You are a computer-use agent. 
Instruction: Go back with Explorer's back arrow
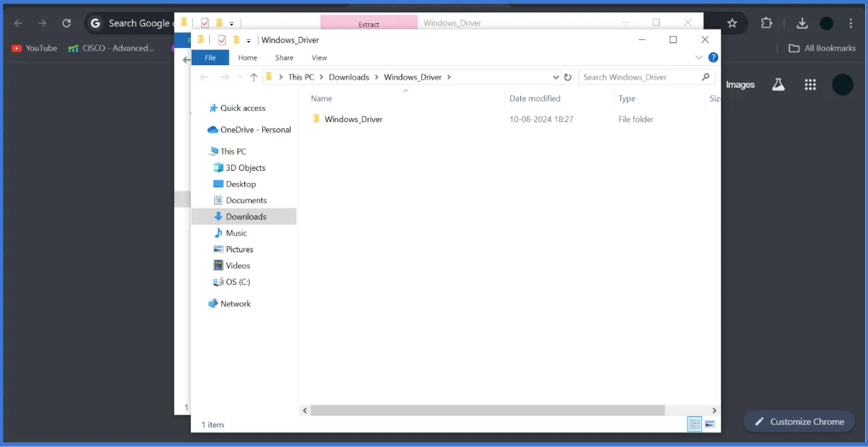pyautogui.click(x=204, y=77)
